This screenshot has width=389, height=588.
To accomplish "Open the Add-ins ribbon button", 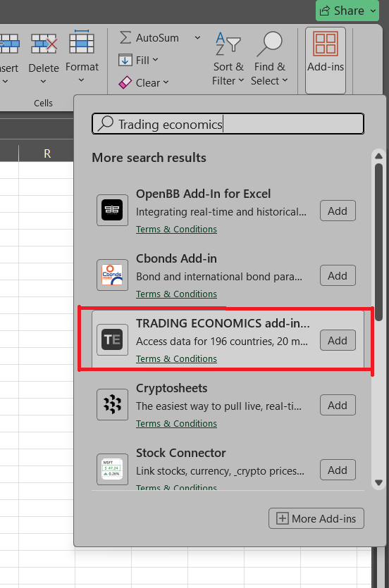I will coord(326,60).
